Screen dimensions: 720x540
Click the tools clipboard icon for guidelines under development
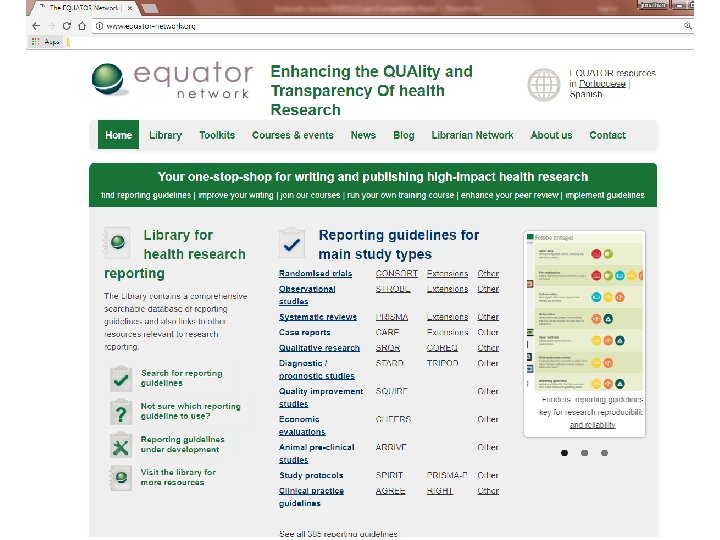coord(121,445)
